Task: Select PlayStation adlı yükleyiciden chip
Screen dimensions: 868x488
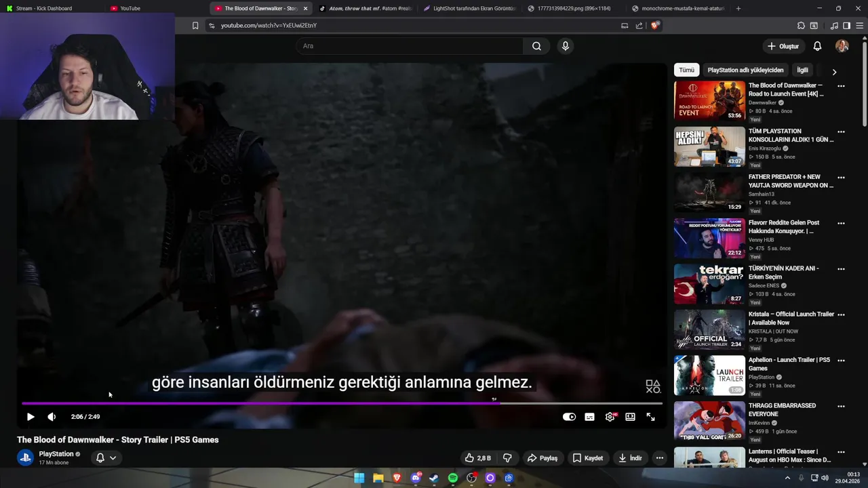Action: pos(745,70)
